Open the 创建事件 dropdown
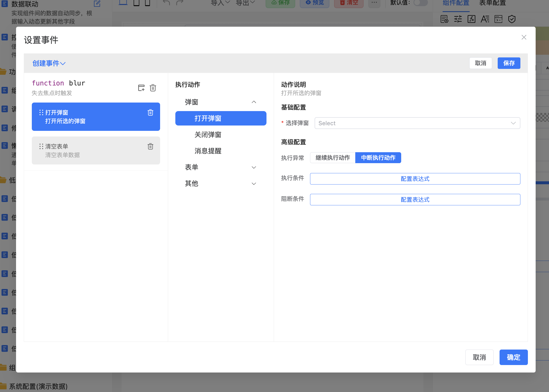The image size is (549, 392). tap(49, 63)
